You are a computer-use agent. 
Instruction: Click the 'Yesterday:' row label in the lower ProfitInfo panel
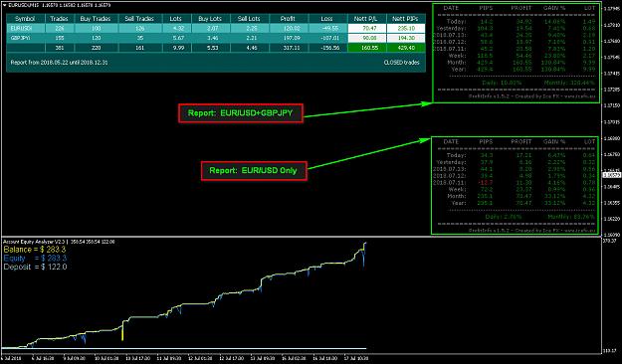452,162
